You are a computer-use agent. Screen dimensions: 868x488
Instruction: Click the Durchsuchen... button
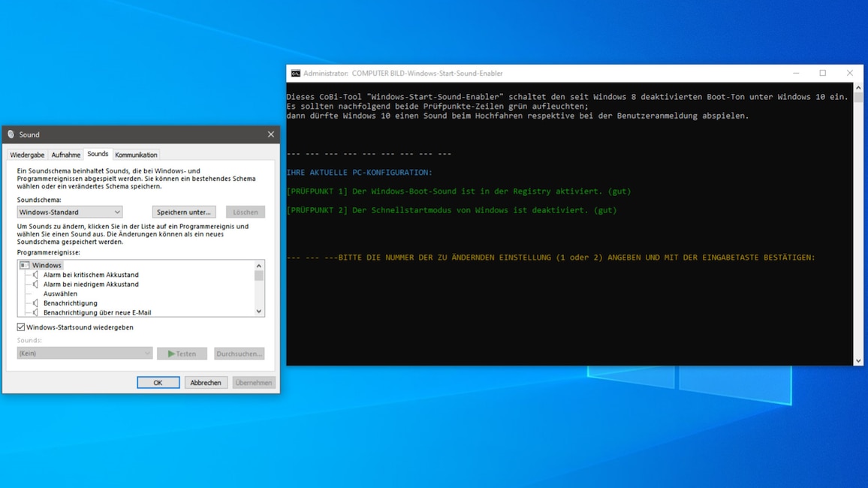239,354
